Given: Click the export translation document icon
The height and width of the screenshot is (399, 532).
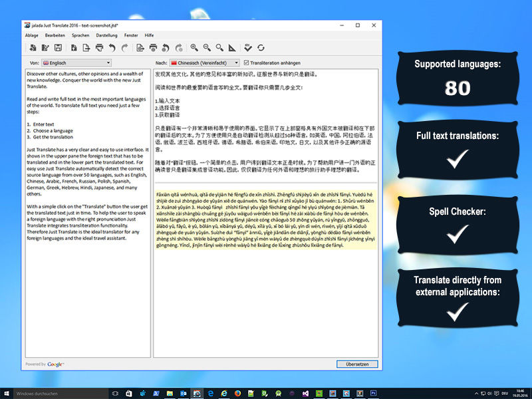Looking at the screenshot, I should pyautogui.click(x=140, y=48).
